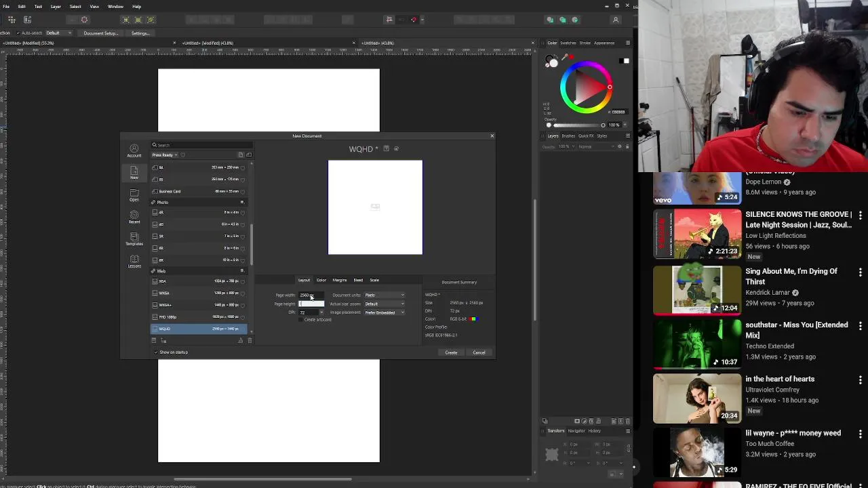Open the Layer menu
This screenshot has width=868, height=488.
click(x=56, y=6)
